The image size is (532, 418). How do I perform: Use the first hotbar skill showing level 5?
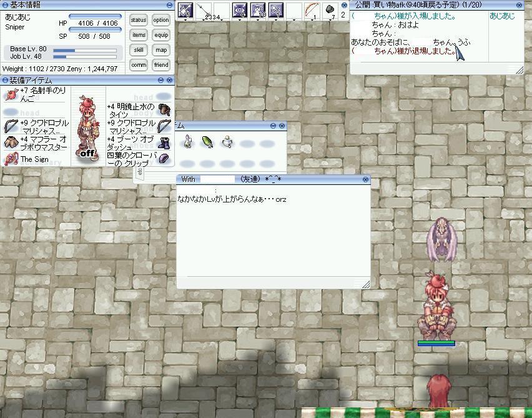coord(185,10)
